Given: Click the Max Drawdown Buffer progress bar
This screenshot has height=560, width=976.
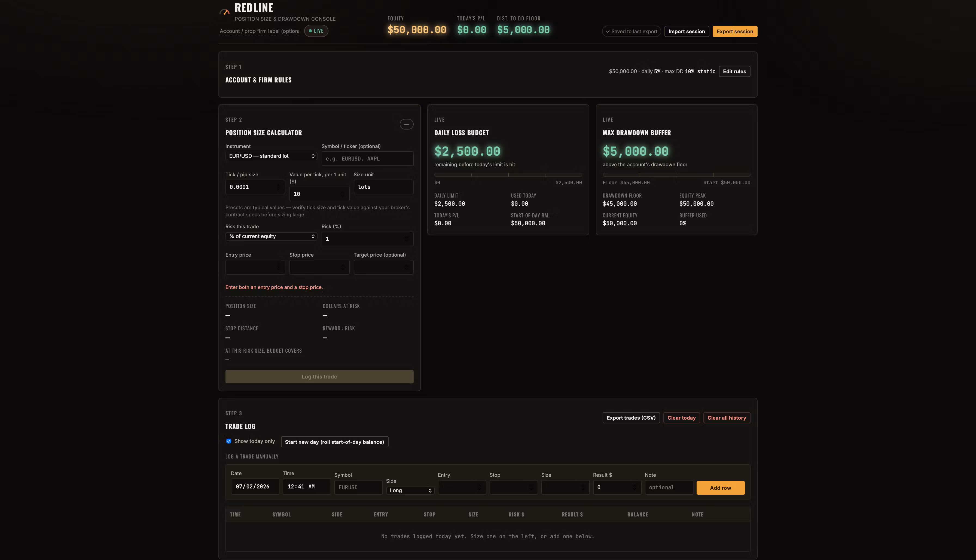Looking at the screenshot, I should click(x=676, y=175).
